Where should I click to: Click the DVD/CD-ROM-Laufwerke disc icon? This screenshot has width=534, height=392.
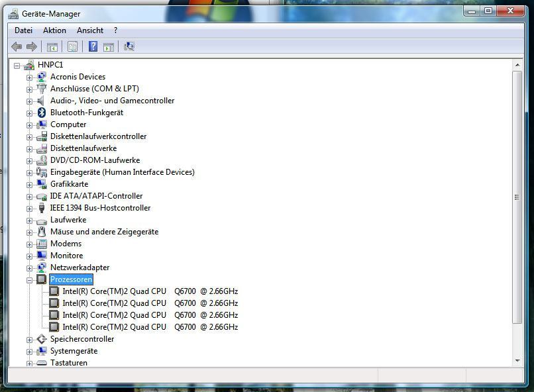[42, 160]
